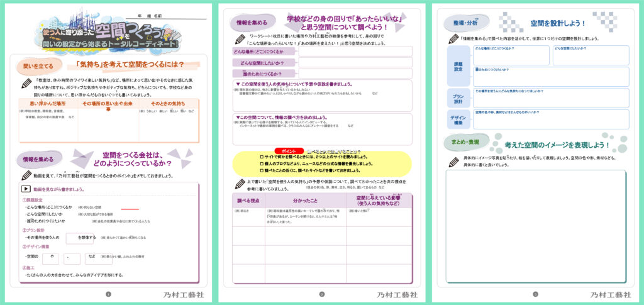Click the 情報を集める badge on page 1
The image size is (644, 305).
[39, 159]
